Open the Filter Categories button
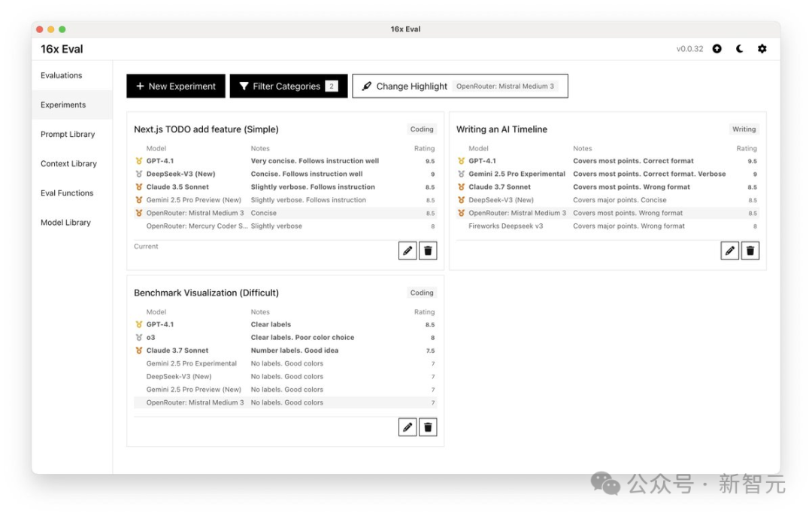812x516 pixels. (289, 86)
